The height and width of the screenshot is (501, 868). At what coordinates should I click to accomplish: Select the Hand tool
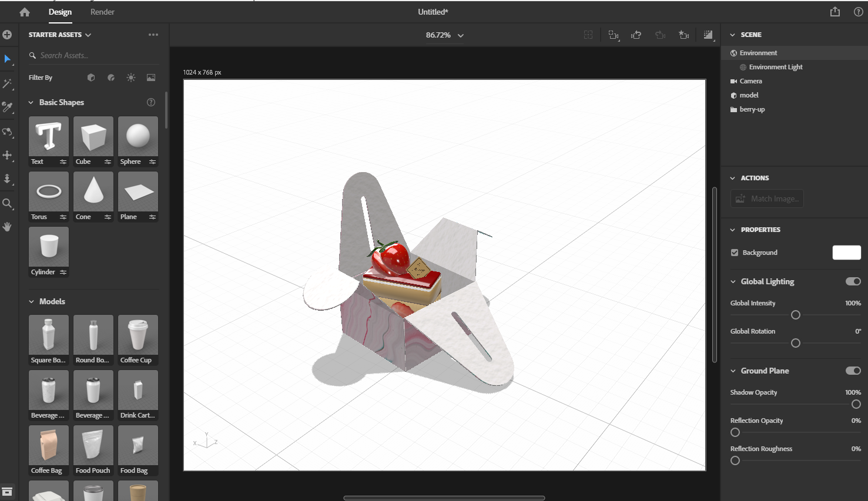click(x=8, y=227)
